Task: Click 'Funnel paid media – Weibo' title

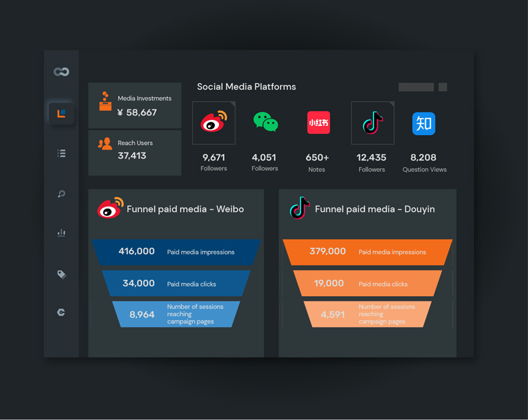Action: click(x=185, y=209)
